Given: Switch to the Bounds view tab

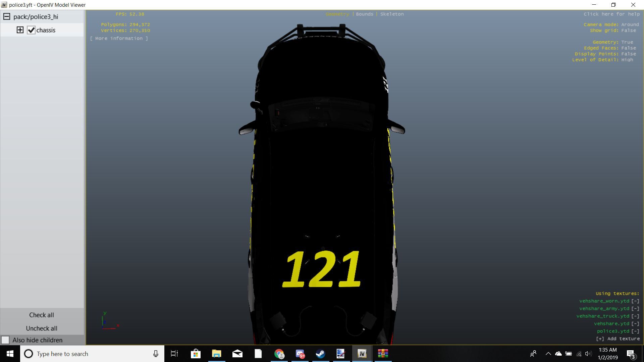Looking at the screenshot, I should point(364,14).
